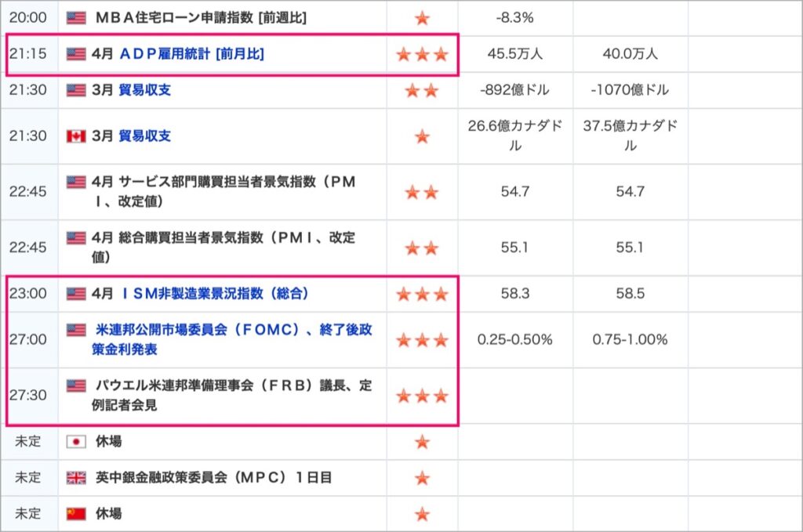Click the 58.3 value

click(x=514, y=294)
